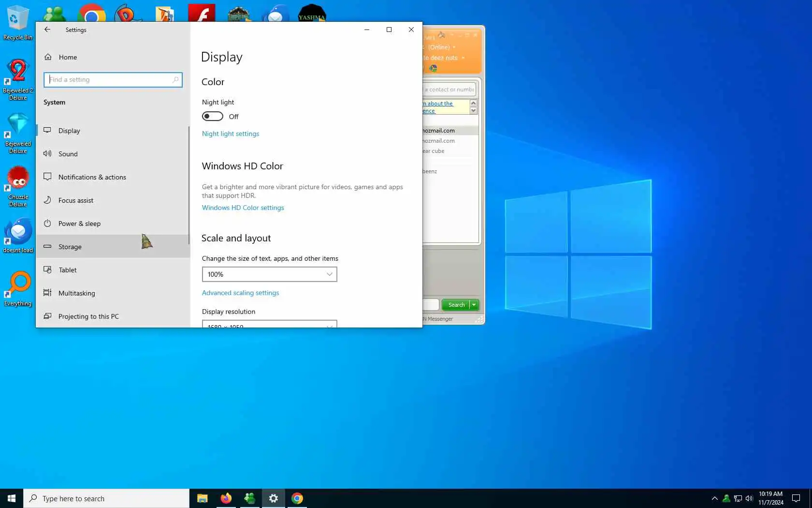Open the volume tray icon

(x=749, y=498)
